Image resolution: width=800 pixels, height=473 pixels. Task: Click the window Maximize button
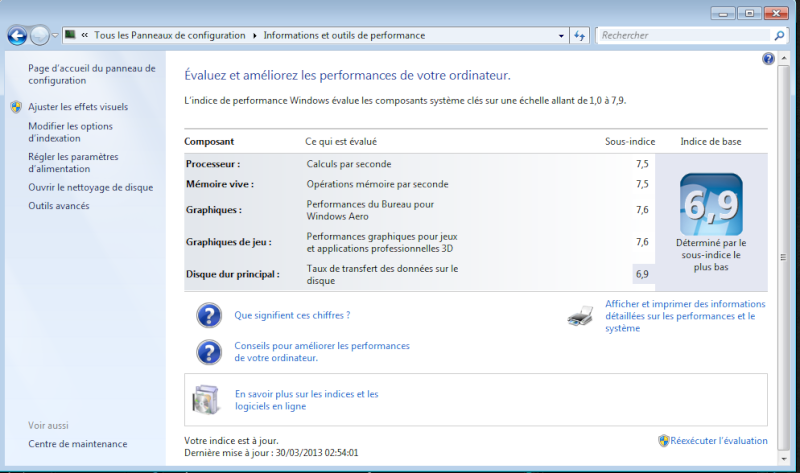click(749, 13)
